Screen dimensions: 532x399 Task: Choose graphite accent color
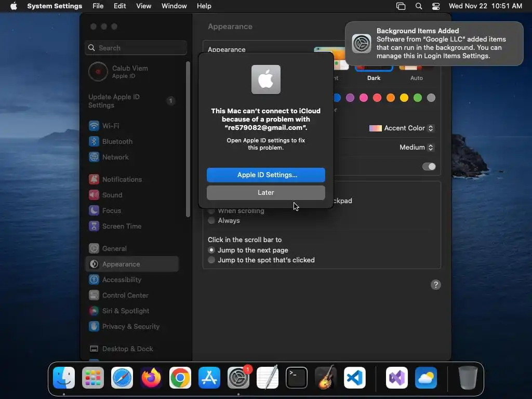tap(431, 98)
